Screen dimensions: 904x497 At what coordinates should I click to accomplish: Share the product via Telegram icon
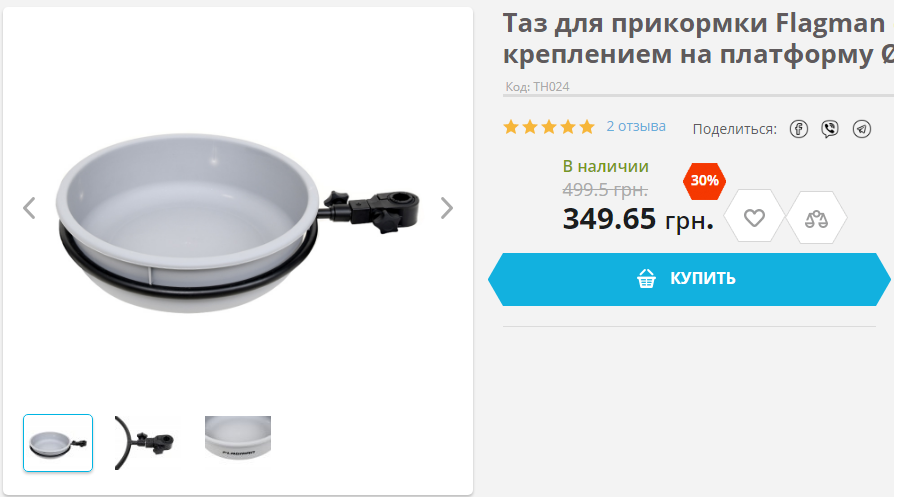click(x=862, y=129)
